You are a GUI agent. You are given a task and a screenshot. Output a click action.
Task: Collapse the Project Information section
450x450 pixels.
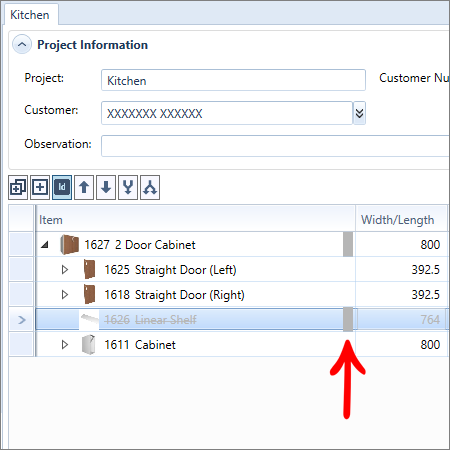point(22,44)
